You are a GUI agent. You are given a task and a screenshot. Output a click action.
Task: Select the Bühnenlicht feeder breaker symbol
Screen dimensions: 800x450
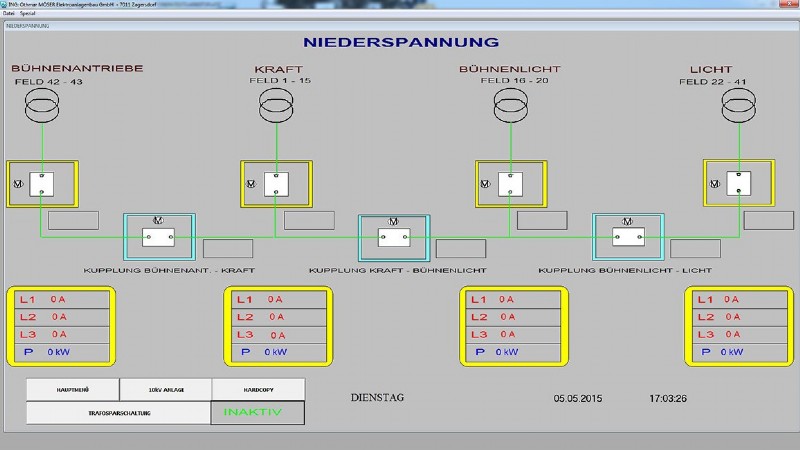510,184
